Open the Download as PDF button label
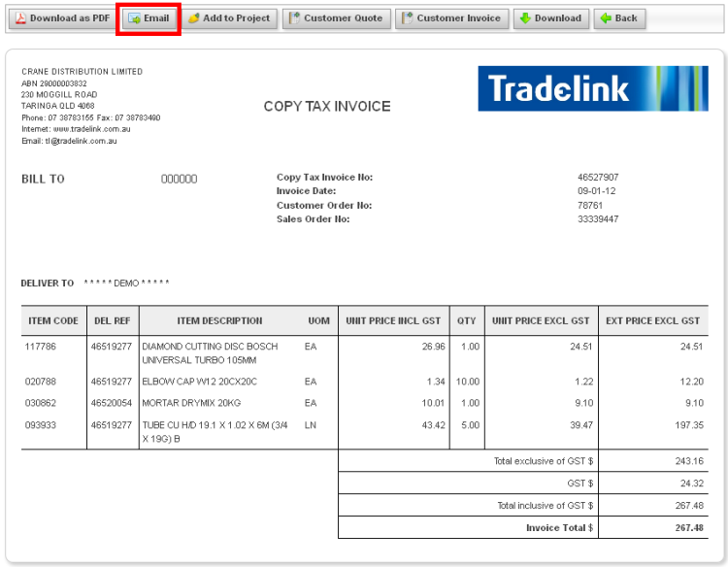Viewport: 728px width, 567px height. [x=70, y=18]
